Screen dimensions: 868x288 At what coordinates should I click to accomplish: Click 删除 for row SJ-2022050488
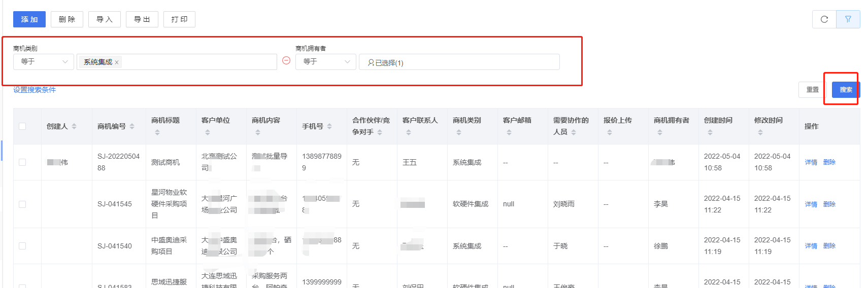pos(829,162)
